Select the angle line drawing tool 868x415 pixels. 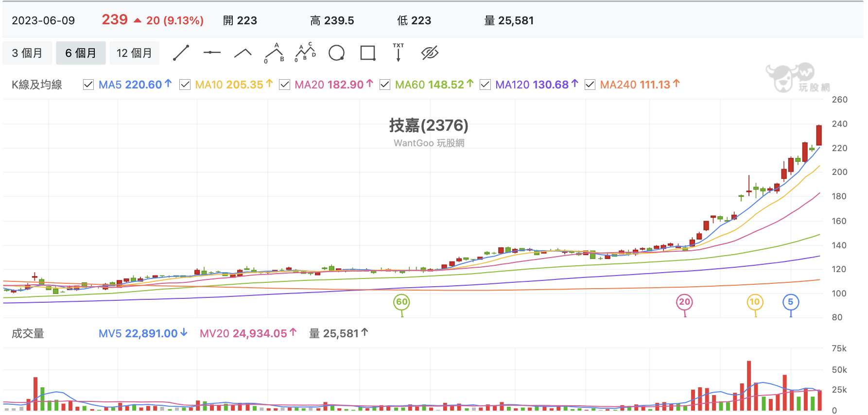pos(243,53)
